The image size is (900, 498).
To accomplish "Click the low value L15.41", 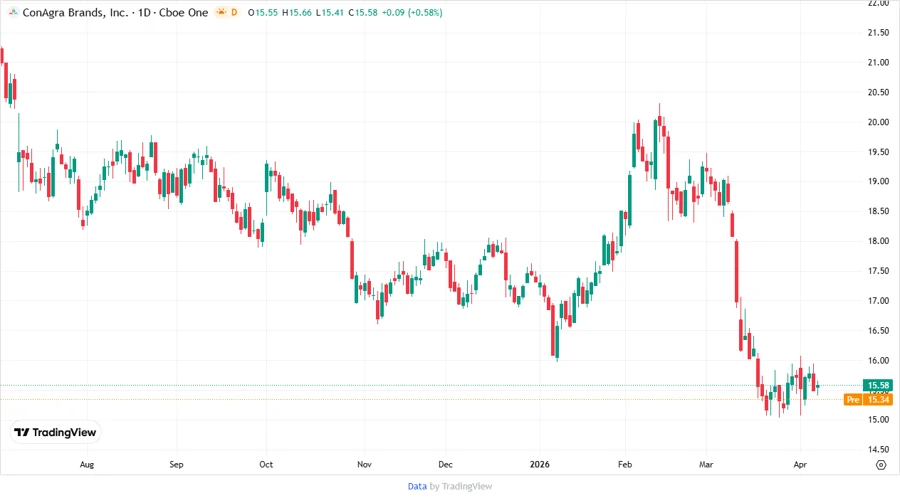I will pyautogui.click(x=330, y=12).
